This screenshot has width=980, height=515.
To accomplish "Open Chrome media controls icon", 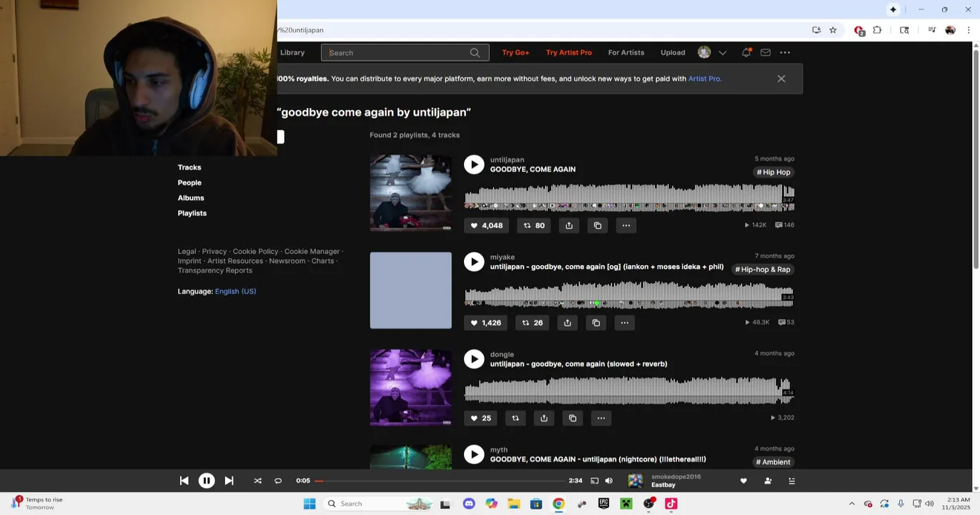I will 931,30.
